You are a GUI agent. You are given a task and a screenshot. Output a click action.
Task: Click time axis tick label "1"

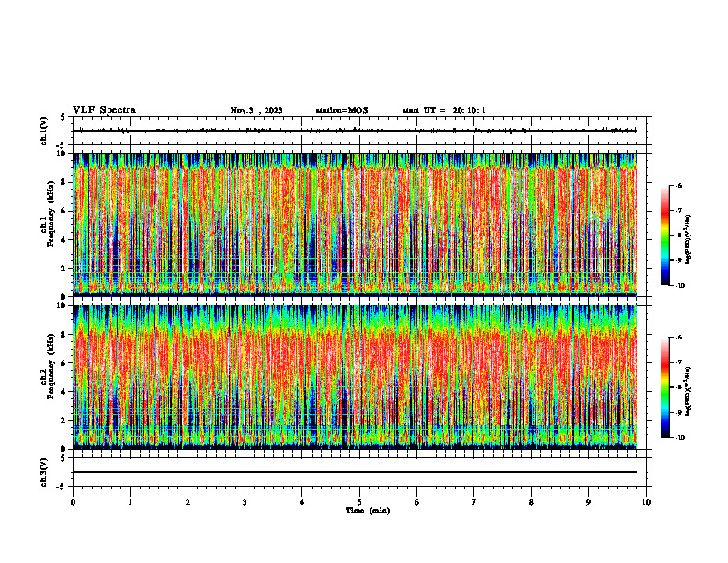(x=130, y=502)
